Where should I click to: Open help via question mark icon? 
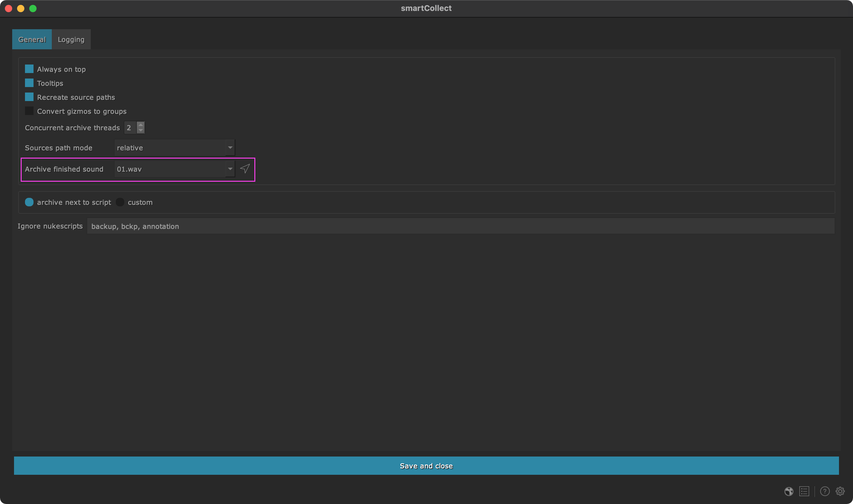click(x=825, y=491)
